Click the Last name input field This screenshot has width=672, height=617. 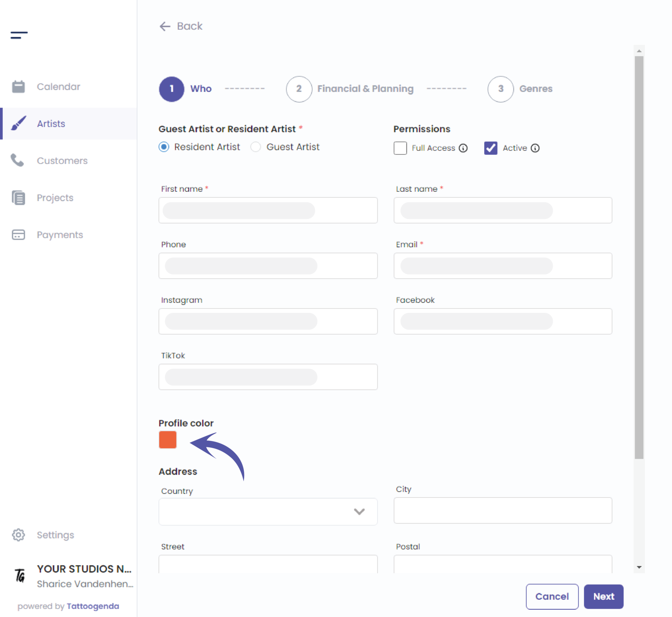pos(502,210)
